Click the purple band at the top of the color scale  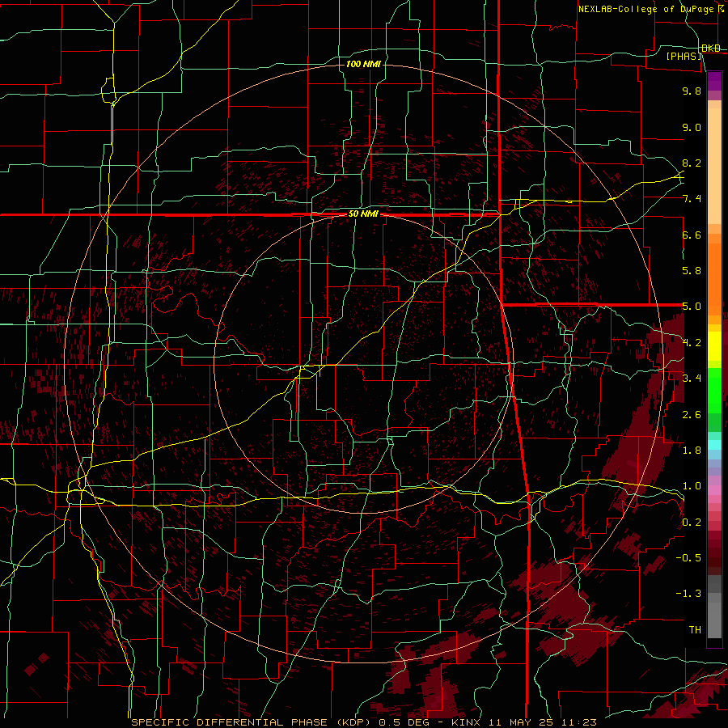(x=714, y=81)
